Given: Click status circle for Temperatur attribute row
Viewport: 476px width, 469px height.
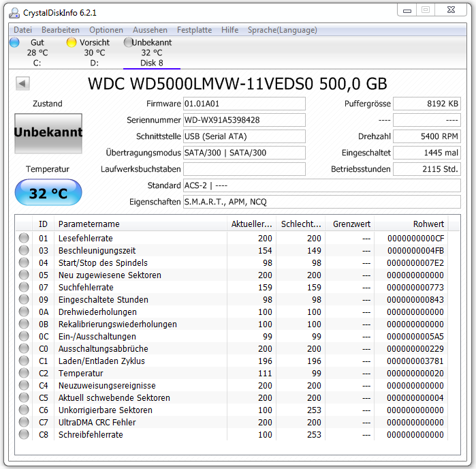Looking at the screenshot, I should pyautogui.click(x=24, y=373).
